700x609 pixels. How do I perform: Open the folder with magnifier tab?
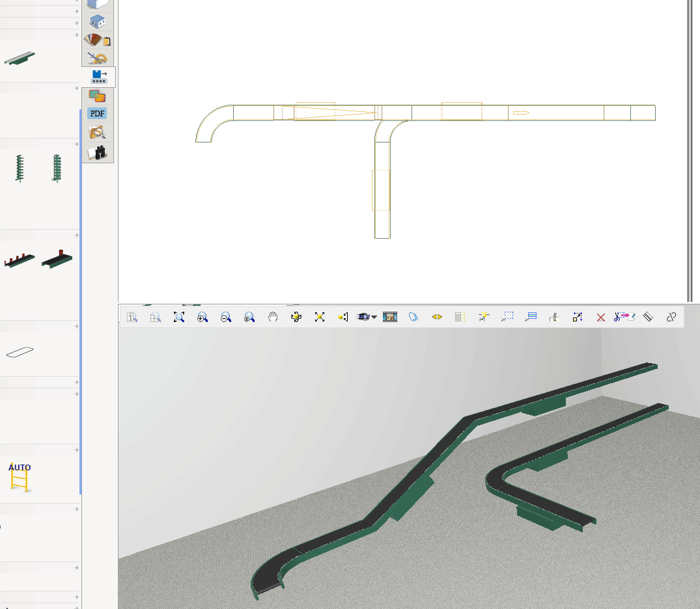(x=97, y=133)
